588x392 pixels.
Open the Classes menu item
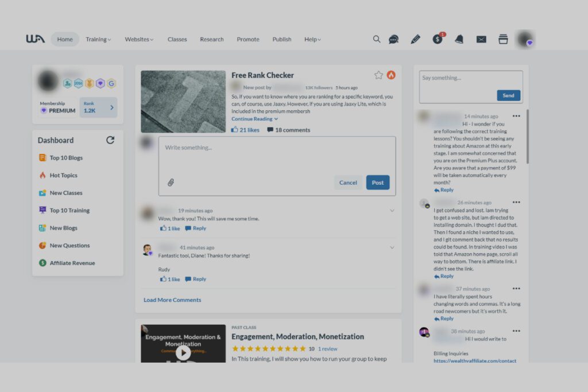point(177,40)
